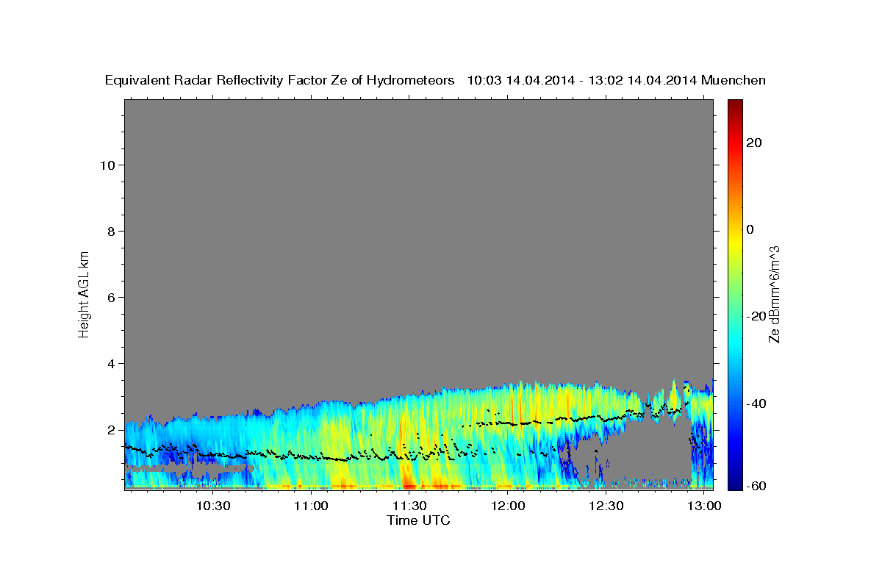Click the dark blue bottom of the colorbar
This screenshot has height=588, width=882.
(x=734, y=481)
